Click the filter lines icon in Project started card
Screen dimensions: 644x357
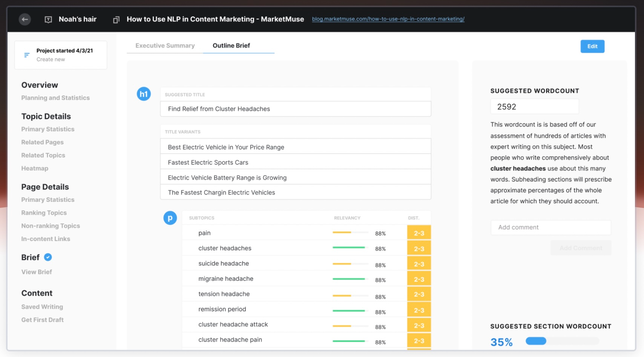coord(27,55)
